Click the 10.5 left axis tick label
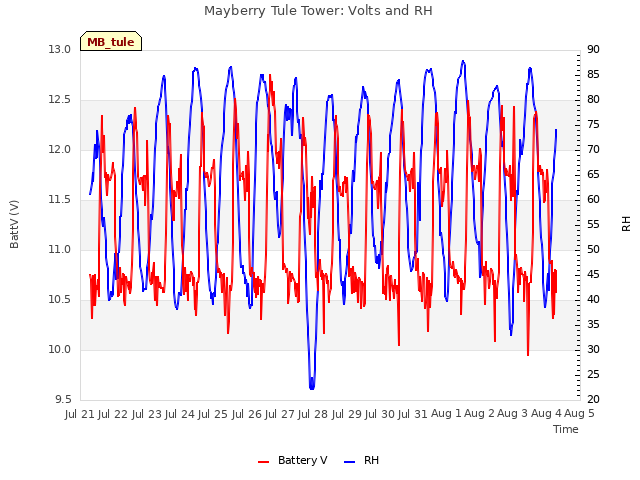This screenshot has height=480, width=640. pyautogui.click(x=60, y=300)
